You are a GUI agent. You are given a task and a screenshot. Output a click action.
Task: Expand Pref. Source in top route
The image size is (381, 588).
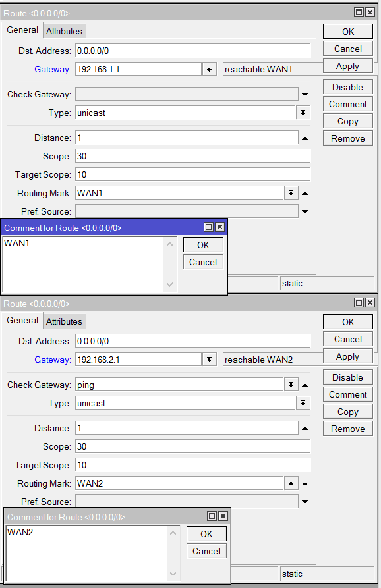tap(305, 211)
